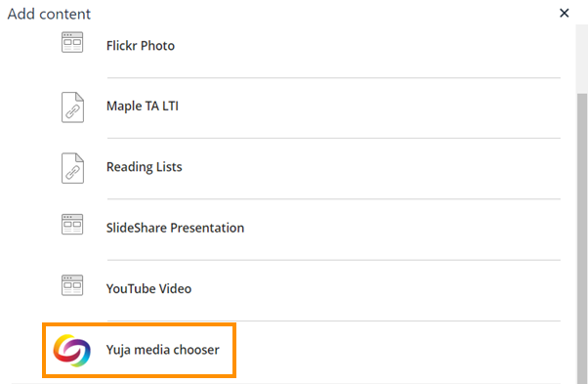Click the word chooser in Yuja entry

[196, 350]
